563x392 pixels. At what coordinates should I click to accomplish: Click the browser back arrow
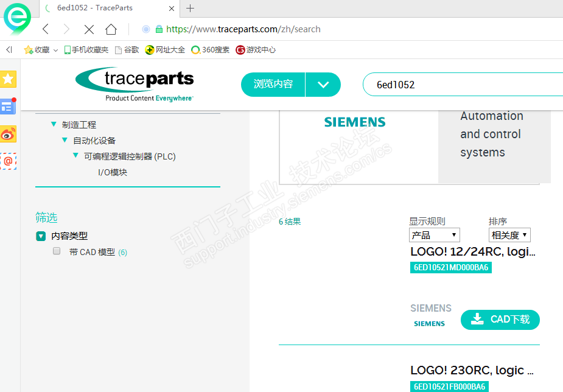[x=46, y=29]
